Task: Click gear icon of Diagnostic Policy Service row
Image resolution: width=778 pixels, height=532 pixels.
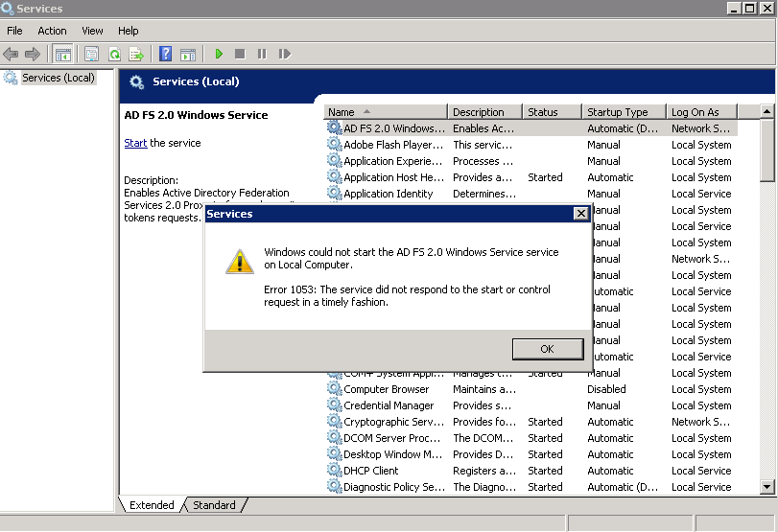Action: pyautogui.click(x=335, y=487)
